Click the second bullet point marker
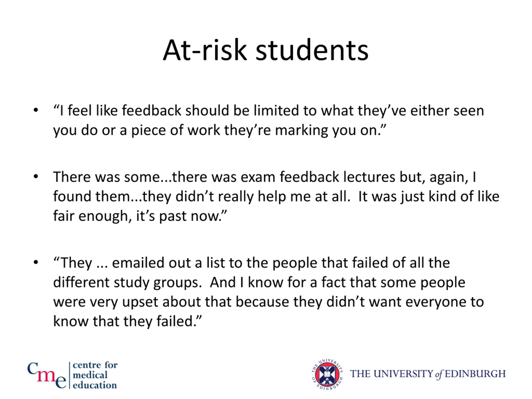This screenshot has height=399, width=532. 36,177
